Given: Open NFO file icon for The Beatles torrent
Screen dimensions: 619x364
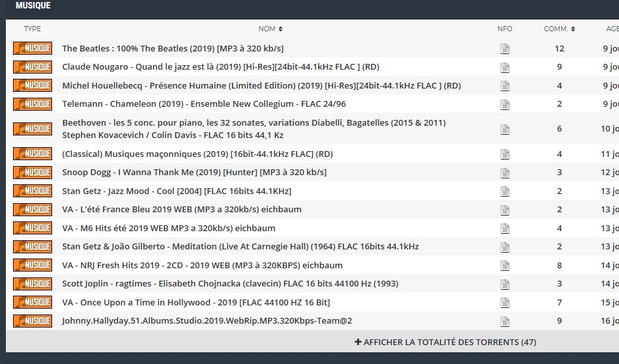Looking at the screenshot, I should (x=504, y=49).
